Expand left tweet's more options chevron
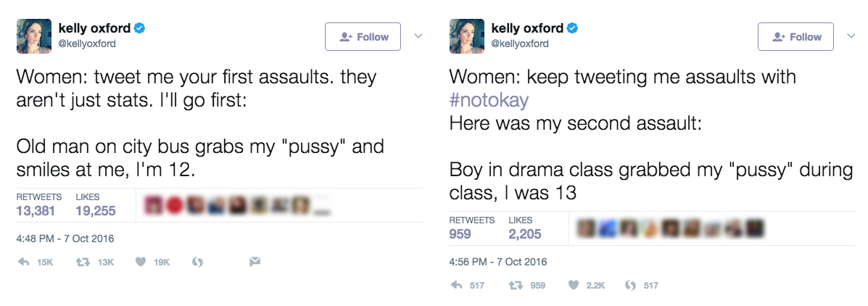 [418, 36]
